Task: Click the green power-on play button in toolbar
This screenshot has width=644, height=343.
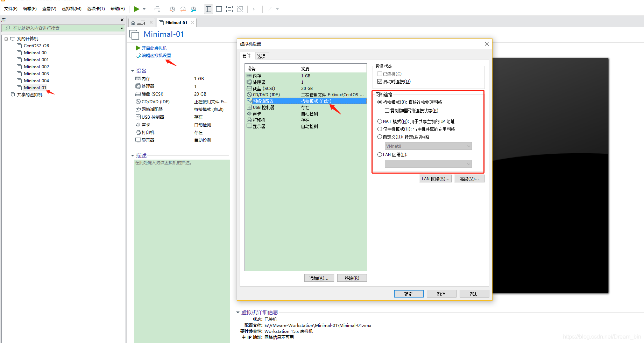Action: click(137, 9)
